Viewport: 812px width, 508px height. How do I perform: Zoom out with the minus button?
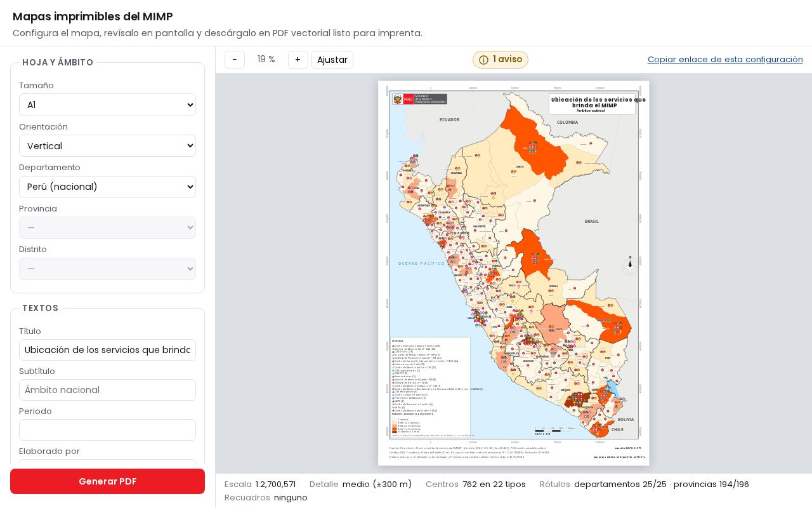click(x=235, y=60)
